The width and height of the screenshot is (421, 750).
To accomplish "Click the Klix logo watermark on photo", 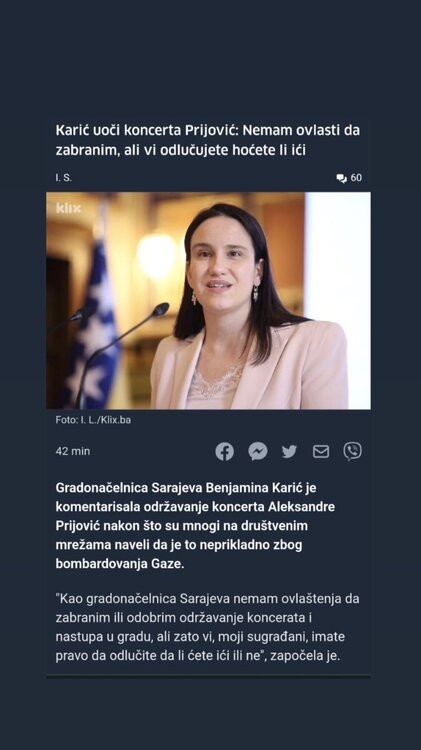I will tap(68, 208).
